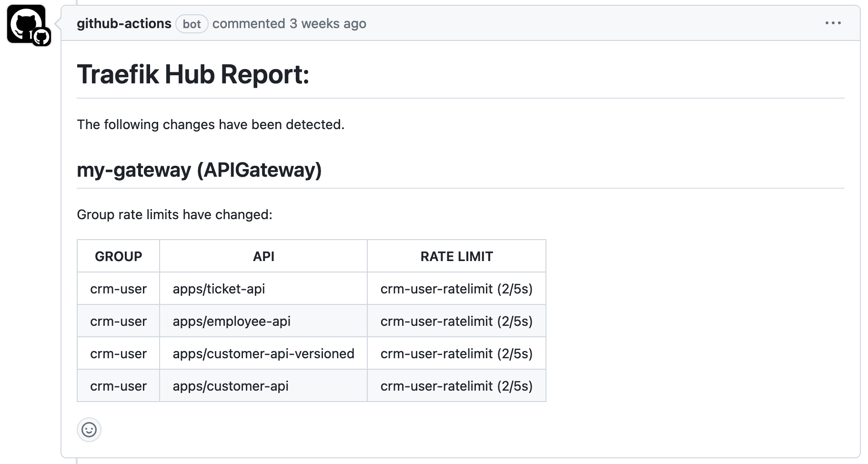The image size is (868, 464).
Task: Click the 'my-gateway (APIGateway)' heading
Action: coord(199,170)
